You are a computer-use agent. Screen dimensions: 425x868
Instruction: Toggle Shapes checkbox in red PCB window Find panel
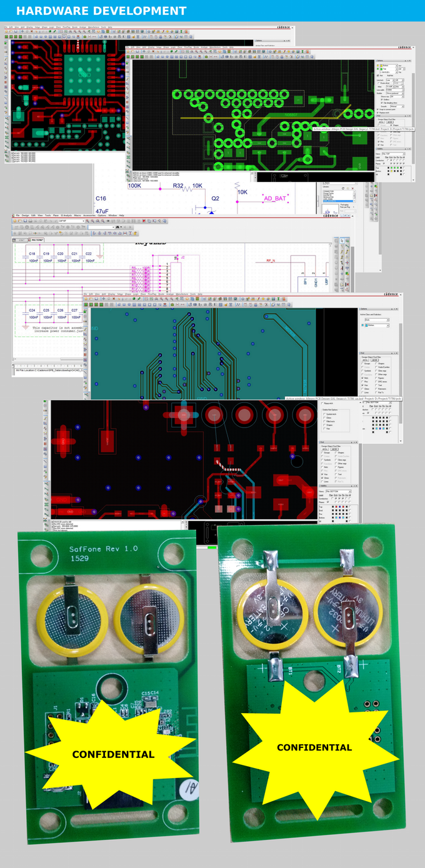pyautogui.click(x=336, y=452)
